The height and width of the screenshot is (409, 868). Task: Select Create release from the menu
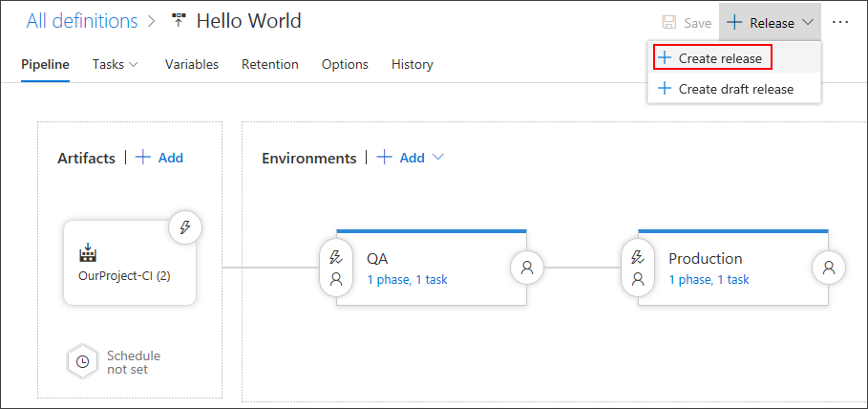click(x=711, y=58)
